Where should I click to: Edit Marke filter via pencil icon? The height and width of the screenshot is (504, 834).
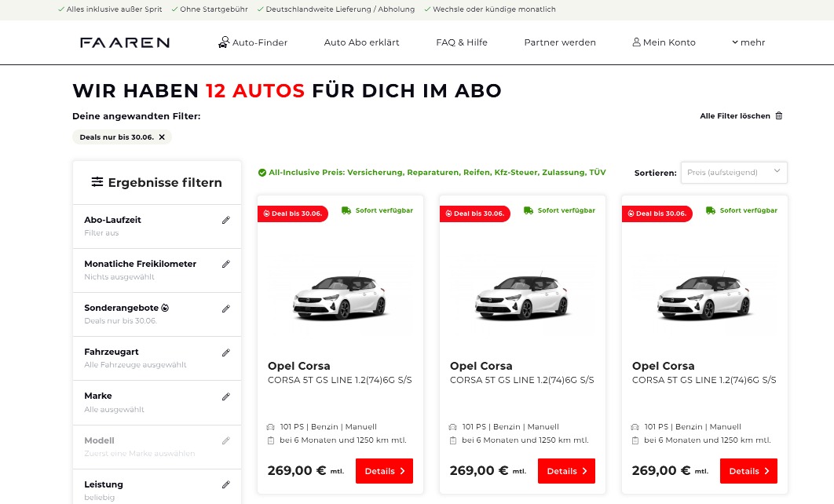226,397
